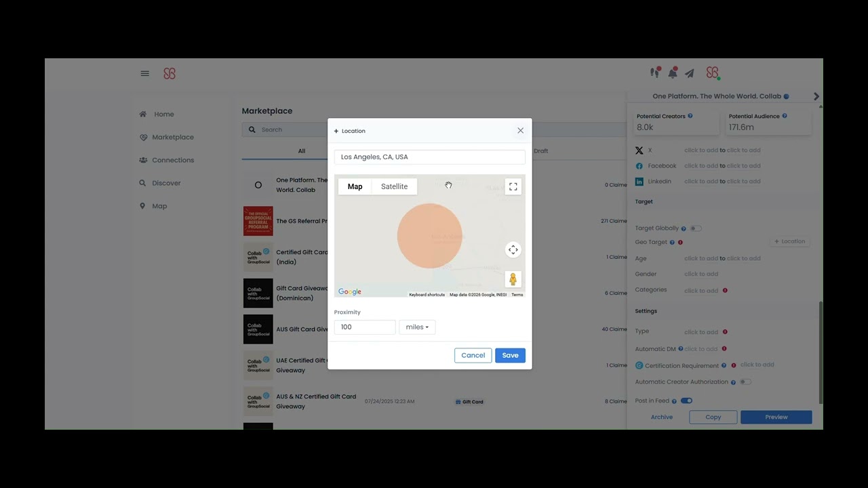Click the LinkedIn icon in side panel
This screenshot has width=868, height=488.
tap(639, 182)
